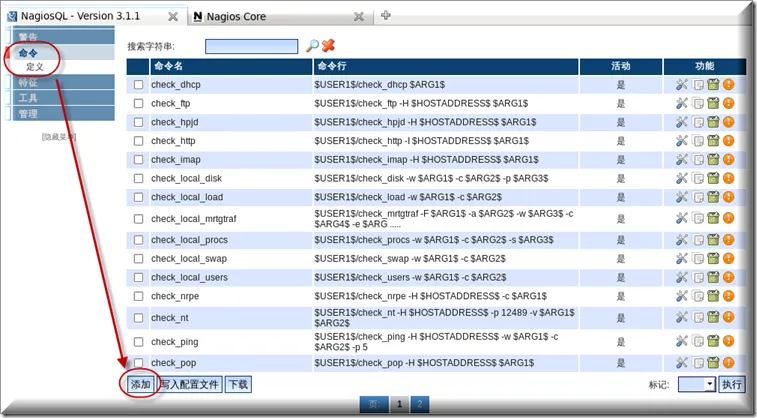Tick the check_nrpe checkbox
Image resolution: width=757 pixels, height=418 pixels.
pos(139,296)
